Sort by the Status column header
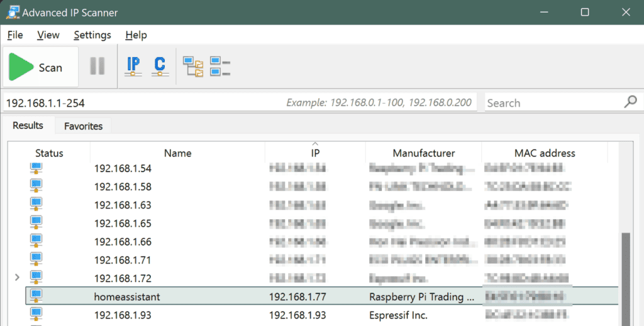644x326 pixels. [x=49, y=153]
